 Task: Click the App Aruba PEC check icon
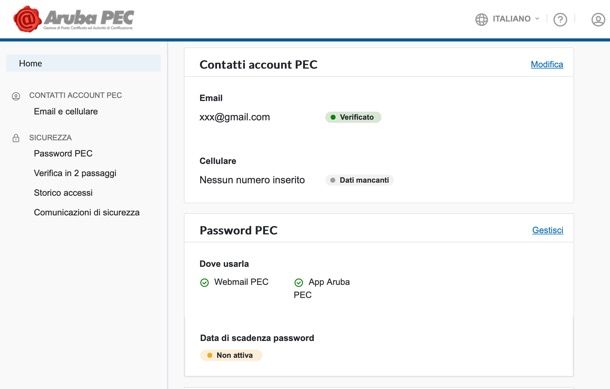click(x=298, y=283)
